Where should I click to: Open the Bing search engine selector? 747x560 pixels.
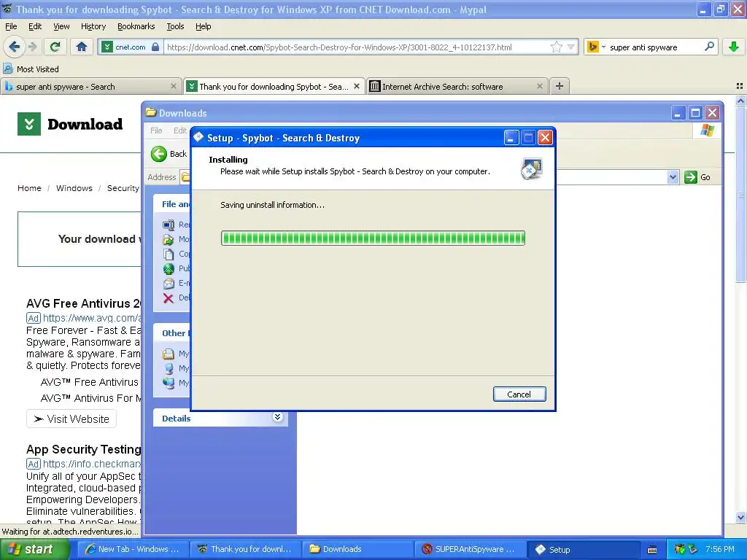(595, 47)
